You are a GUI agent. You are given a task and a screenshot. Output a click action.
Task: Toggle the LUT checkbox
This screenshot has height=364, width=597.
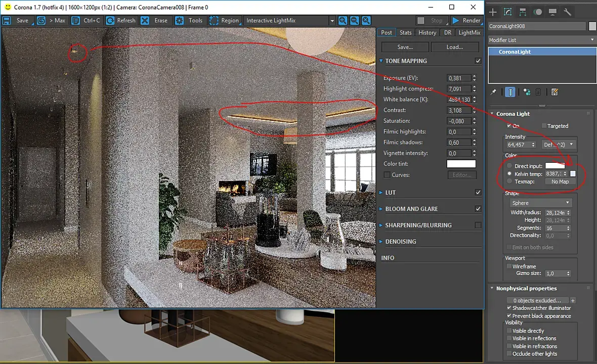tap(478, 193)
